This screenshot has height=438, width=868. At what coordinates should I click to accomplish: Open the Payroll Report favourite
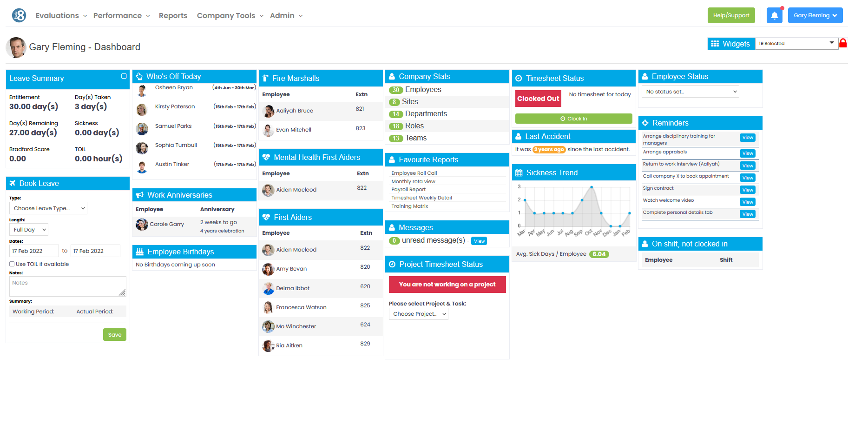click(x=408, y=189)
